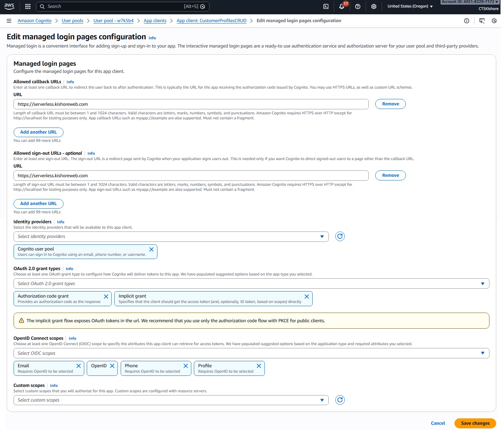The image size is (503, 448).
Task: Add another callback URL
Action: pyautogui.click(x=39, y=132)
